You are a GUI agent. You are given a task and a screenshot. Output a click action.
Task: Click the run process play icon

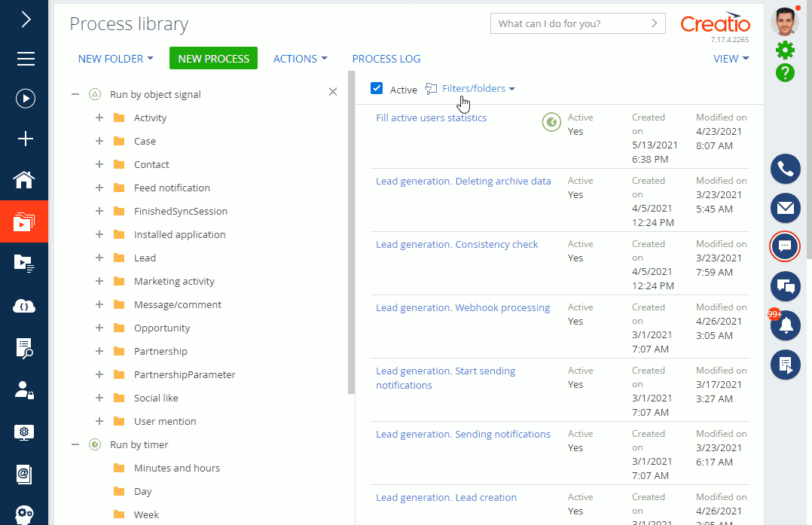tap(26, 99)
